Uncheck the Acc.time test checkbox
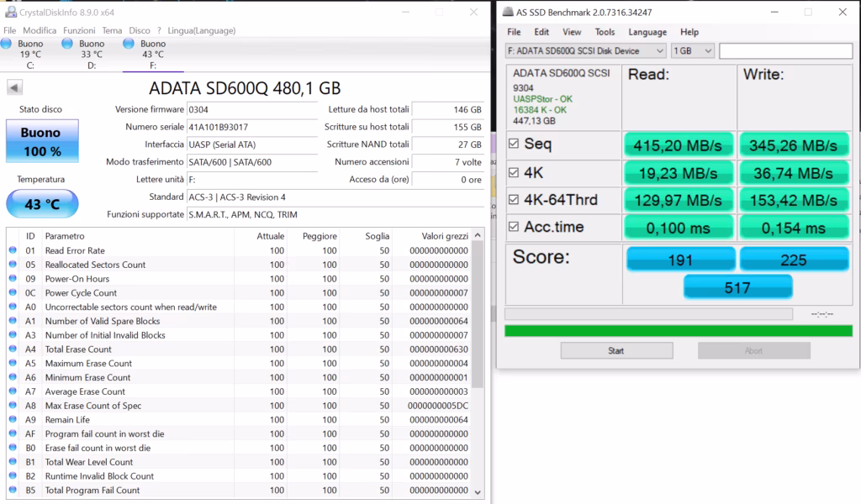 click(514, 227)
